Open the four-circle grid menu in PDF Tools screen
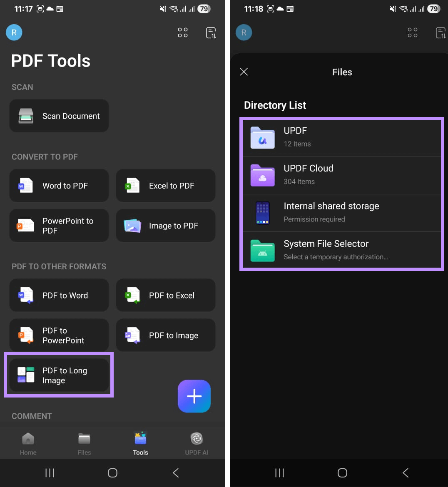The width and height of the screenshot is (448, 487). [x=183, y=32]
